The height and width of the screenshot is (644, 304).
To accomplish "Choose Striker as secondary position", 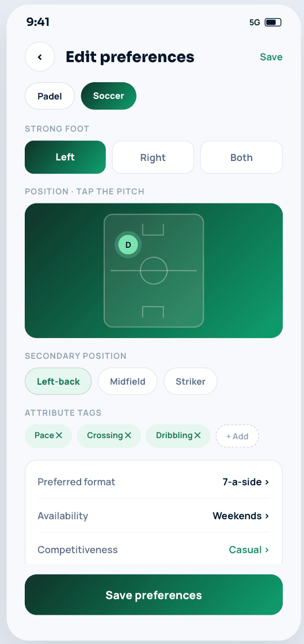I will click(x=191, y=381).
